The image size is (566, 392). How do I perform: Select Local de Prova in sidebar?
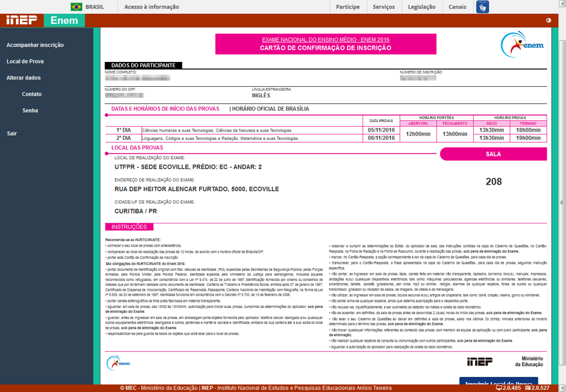[25, 61]
